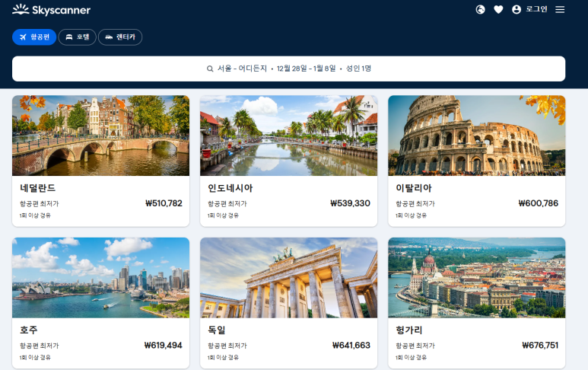Click 항공편 최저가 label on 헝가리 card

click(415, 346)
